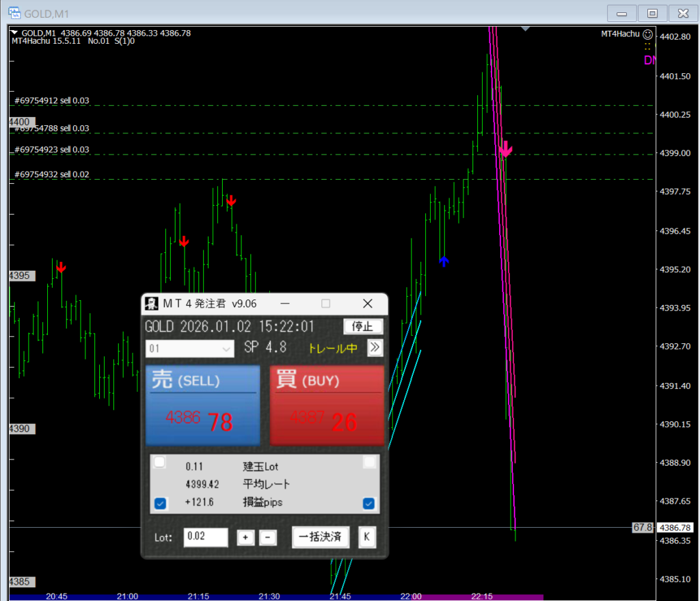Open the 01 magic number dropdown
This screenshot has width=700, height=601.
click(x=190, y=349)
